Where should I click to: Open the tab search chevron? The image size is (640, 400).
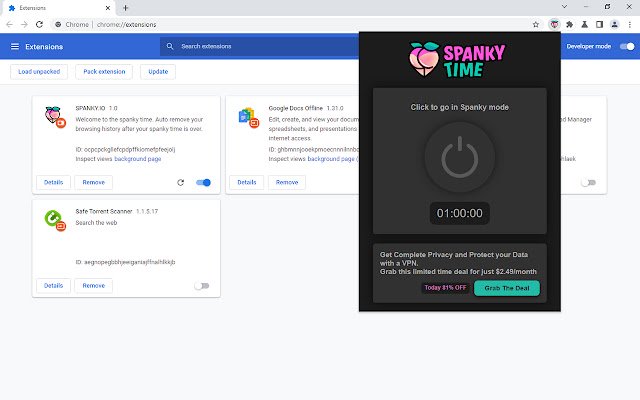(564, 7)
